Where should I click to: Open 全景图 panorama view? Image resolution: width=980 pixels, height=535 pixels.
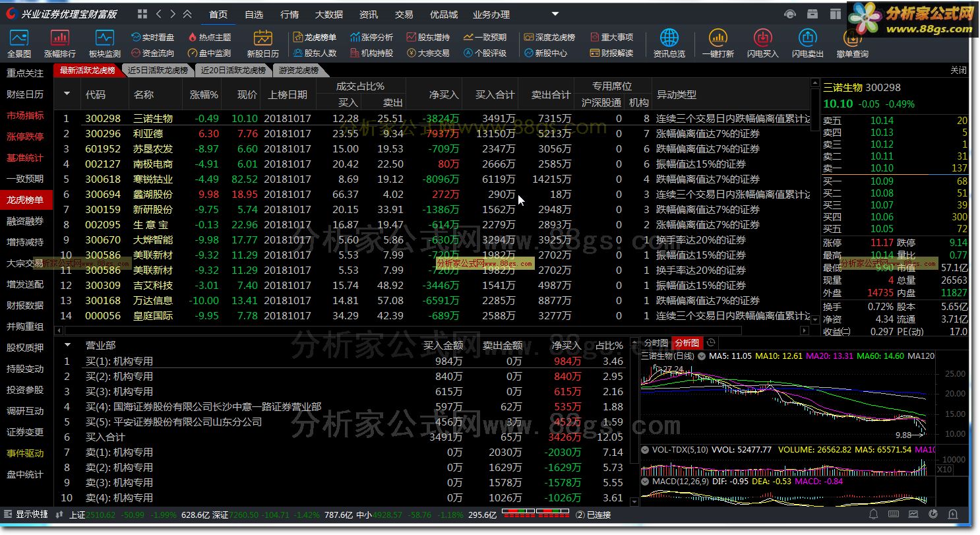coord(19,44)
